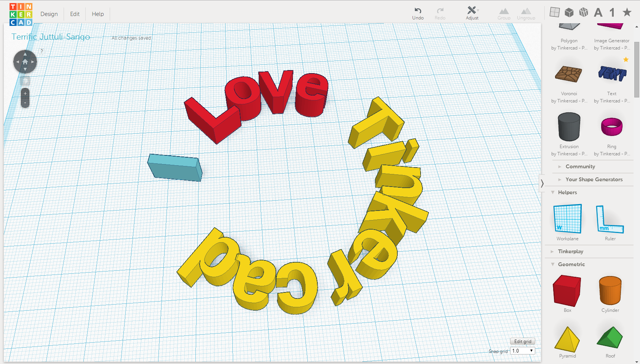The width and height of the screenshot is (640, 364).
Task: Click the Edit grid button
Action: click(522, 341)
